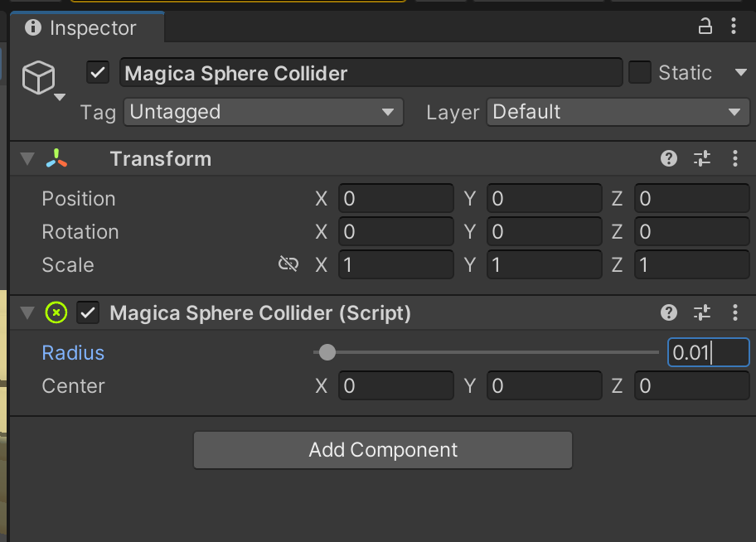Open help for Magica Sphere Collider script
The height and width of the screenshot is (542, 756).
[x=669, y=312]
